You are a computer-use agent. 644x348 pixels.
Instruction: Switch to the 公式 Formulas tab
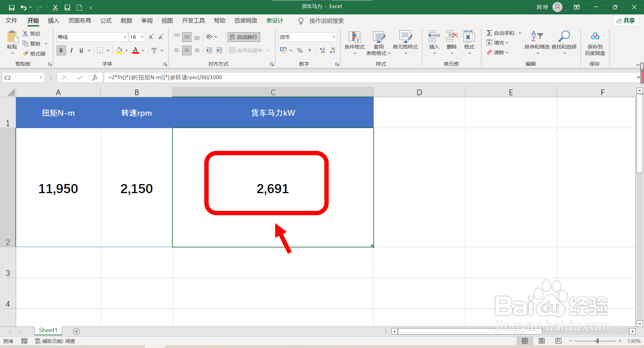106,21
